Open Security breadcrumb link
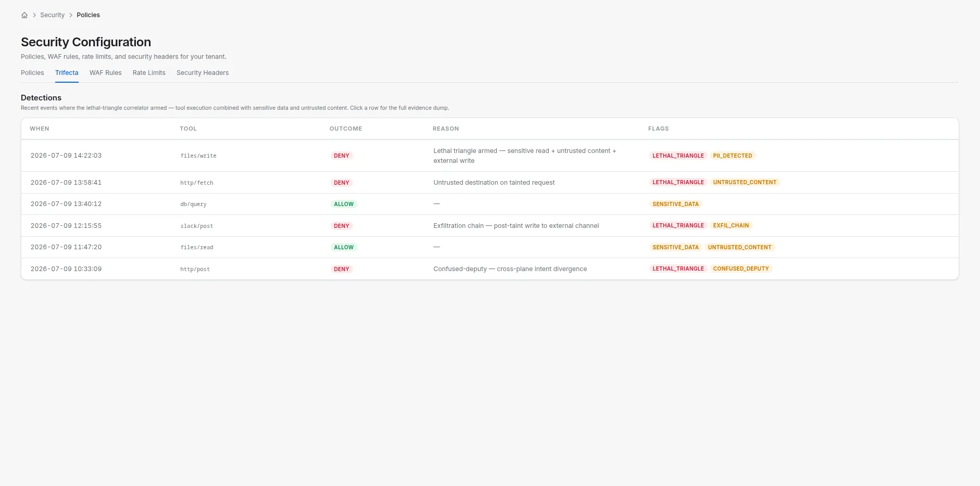 click(52, 15)
